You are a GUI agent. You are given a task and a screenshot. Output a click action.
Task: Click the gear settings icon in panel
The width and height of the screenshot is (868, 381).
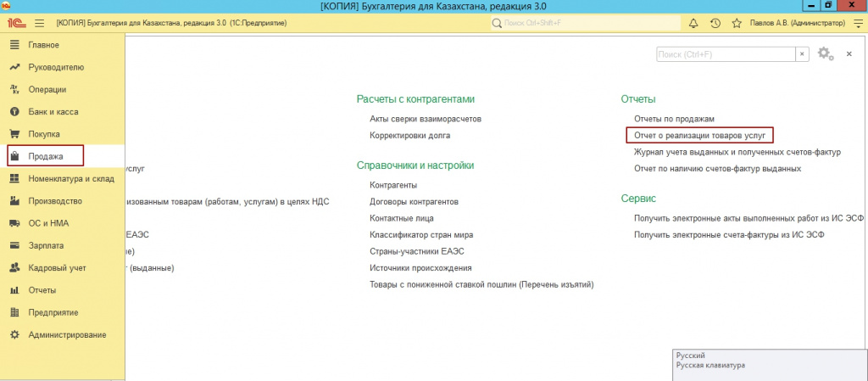[825, 53]
